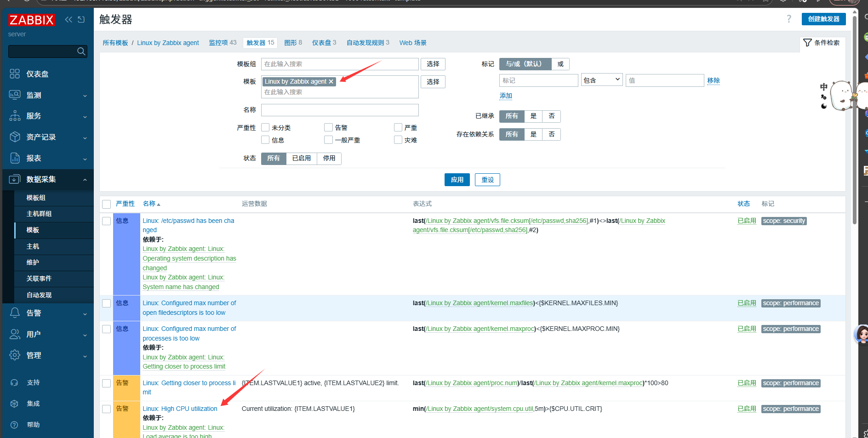Open the 自动发现规则 3 tab
Viewport: 868px width, 438px height.
point(368,43)
